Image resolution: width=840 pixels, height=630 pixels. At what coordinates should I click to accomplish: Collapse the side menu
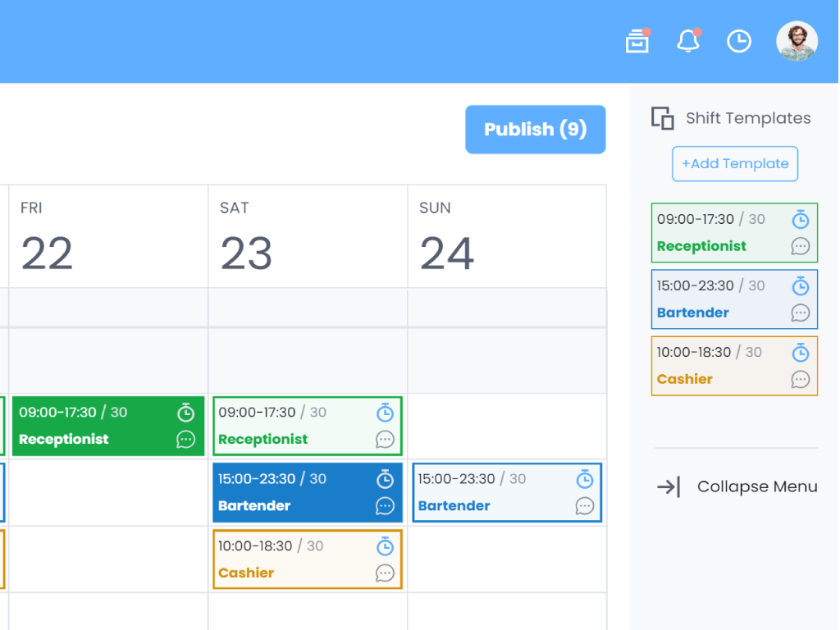click(x=736, y=487)
